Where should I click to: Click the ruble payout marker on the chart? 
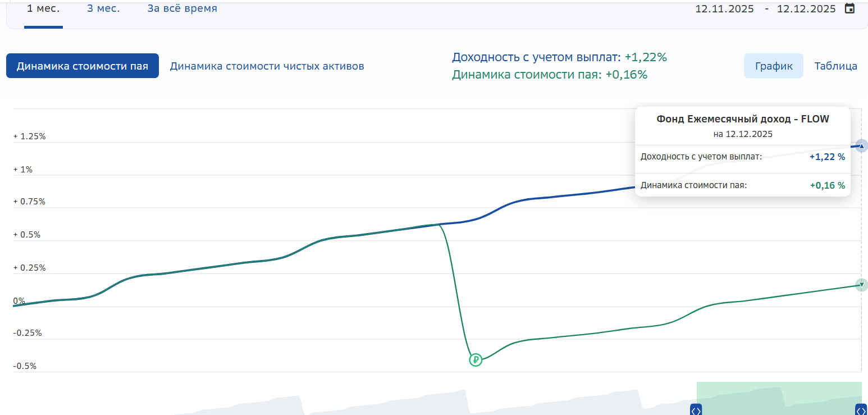pyautogui.click(x=476, y=359)
